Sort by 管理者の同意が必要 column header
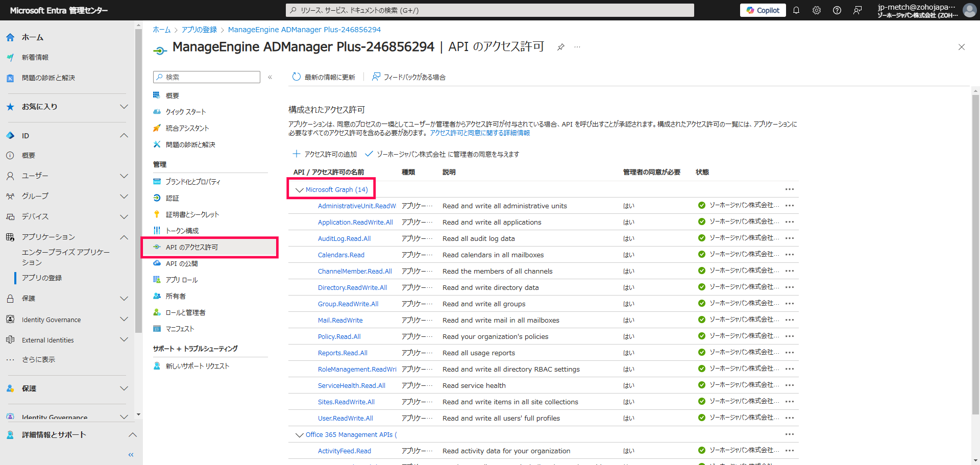Viewport: 980px width, 465px height. click(651, 173)
